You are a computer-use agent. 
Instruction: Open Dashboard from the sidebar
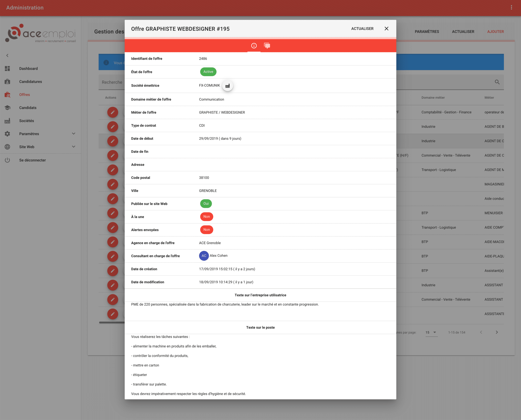(28, 68)
